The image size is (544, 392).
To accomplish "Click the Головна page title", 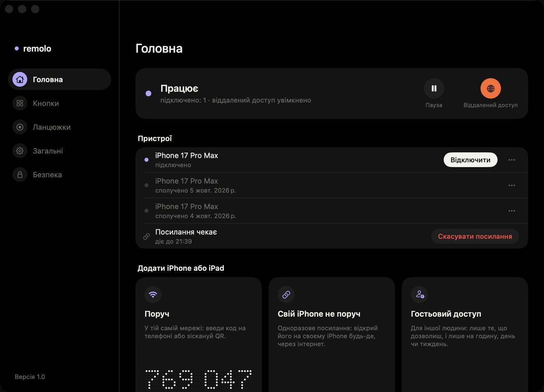I will click(159, 48).
